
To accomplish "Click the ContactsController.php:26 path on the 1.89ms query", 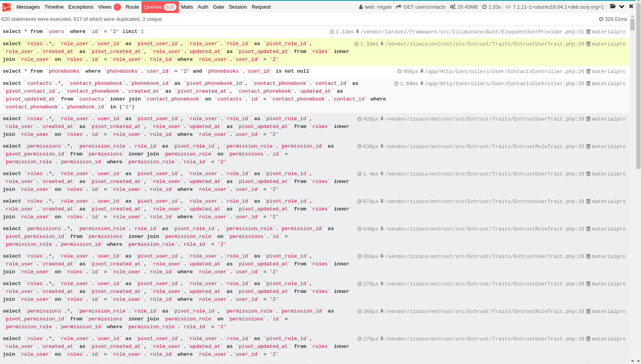I will (x=505, y=84).
